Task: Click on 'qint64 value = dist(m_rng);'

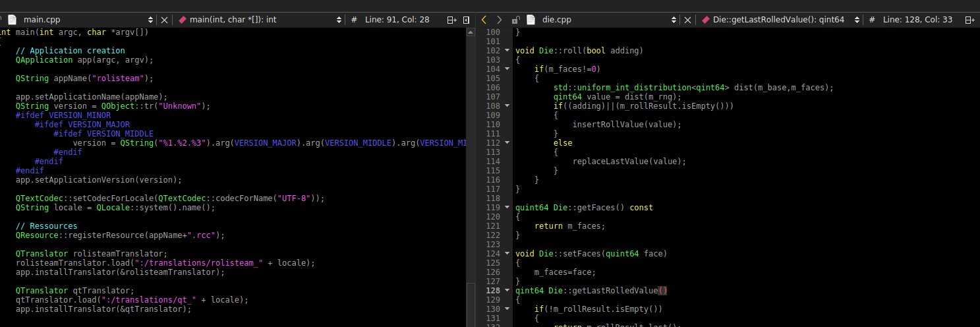Action: pos(618,97)
